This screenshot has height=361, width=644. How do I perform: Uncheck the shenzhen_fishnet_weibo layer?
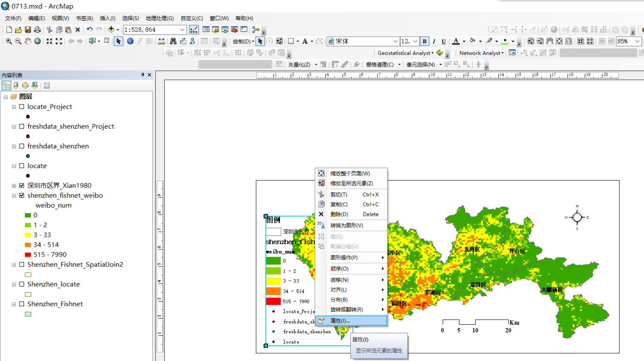[21, 195]
